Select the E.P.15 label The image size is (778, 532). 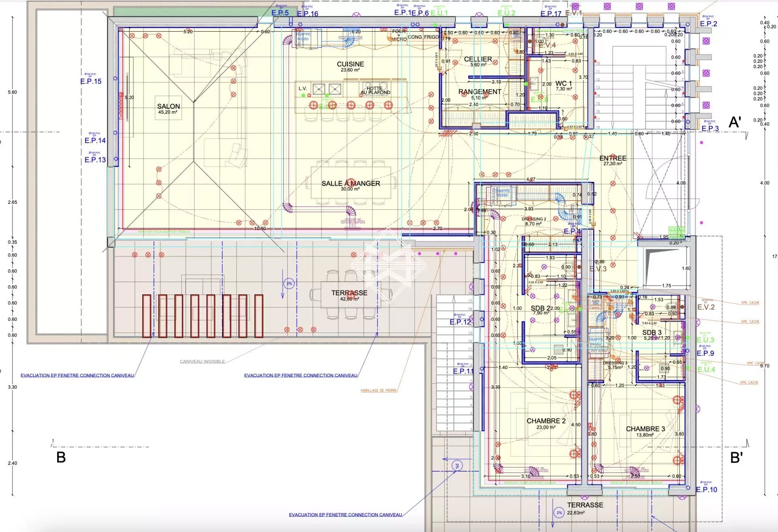click(x=91, y=81)
